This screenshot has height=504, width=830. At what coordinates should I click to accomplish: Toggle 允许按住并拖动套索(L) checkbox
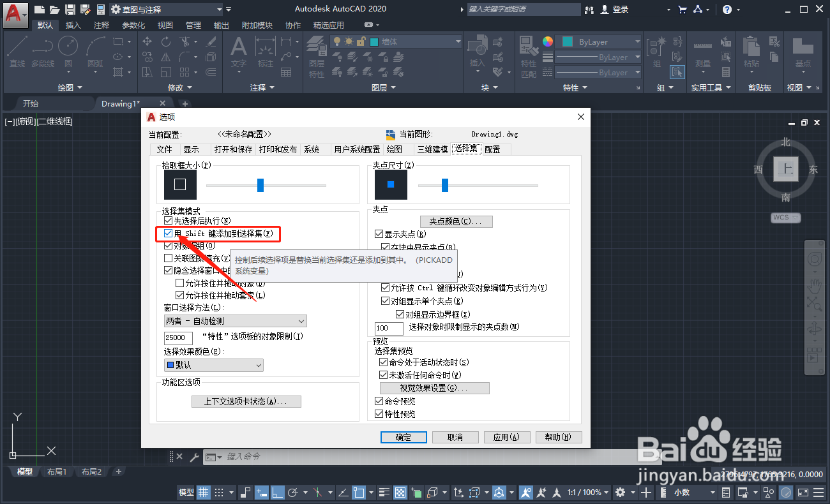pyautogui.click(x=179, y=295)
